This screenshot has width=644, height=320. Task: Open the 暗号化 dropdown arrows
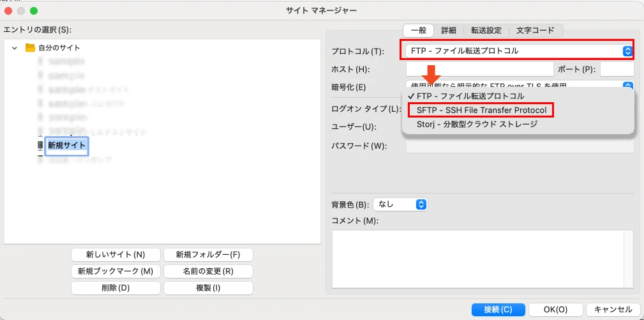pyautogui.click(x=628, y=85)
